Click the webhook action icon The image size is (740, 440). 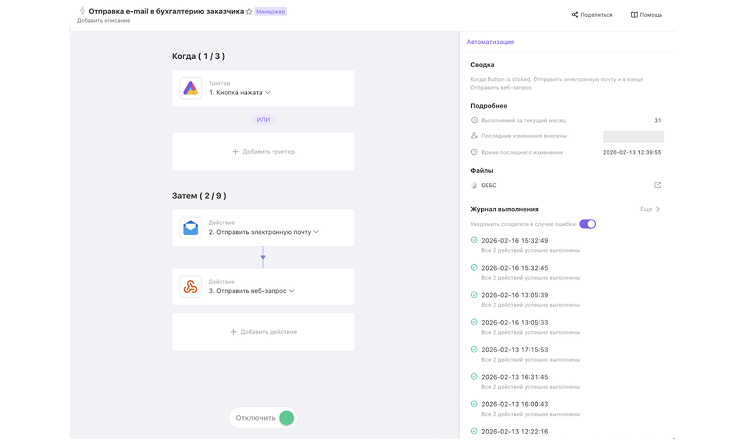(190, 287)
